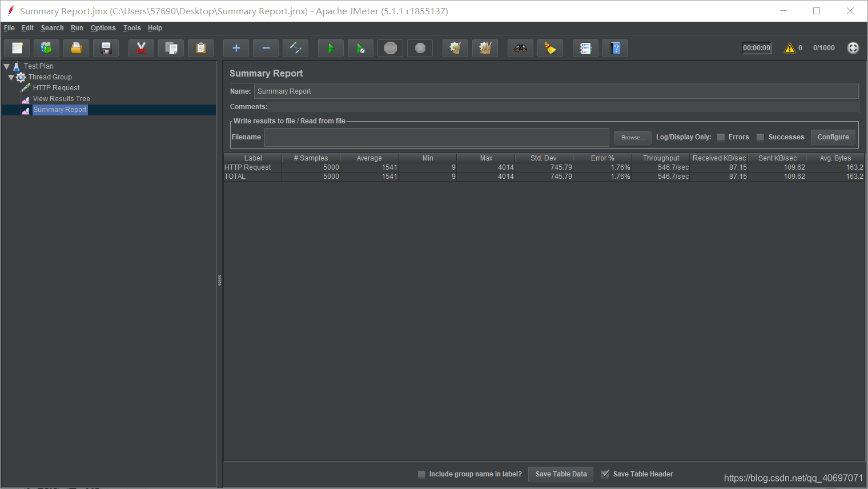The image size is (868, 489).
Task: Click the New test plan toolbar icon
Action: 18,48
